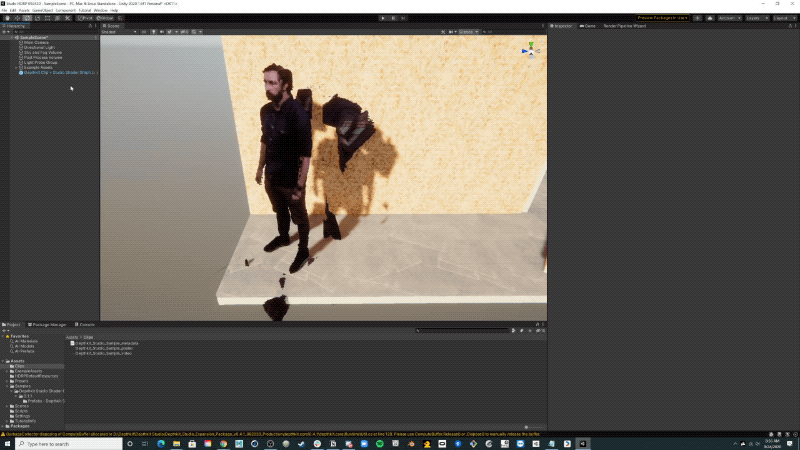Switch to Render Pipeline Wizard tab

624,26
